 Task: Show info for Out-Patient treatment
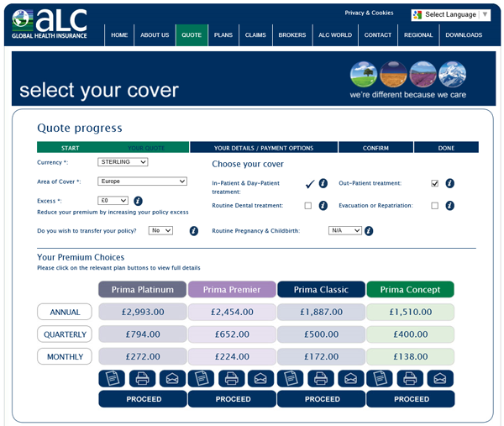449,183
